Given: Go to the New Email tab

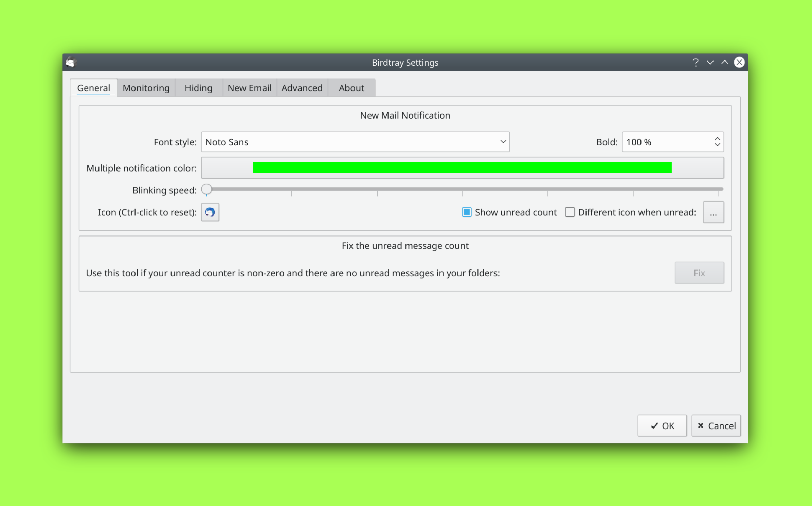Looking at the screenshot, I should click(250, 88).
